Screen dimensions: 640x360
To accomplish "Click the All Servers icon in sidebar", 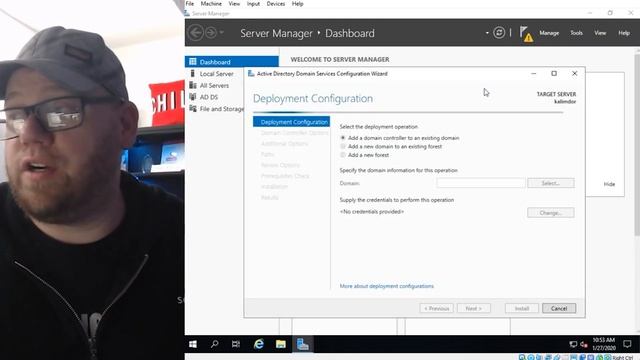I will [x=193, y=85].
